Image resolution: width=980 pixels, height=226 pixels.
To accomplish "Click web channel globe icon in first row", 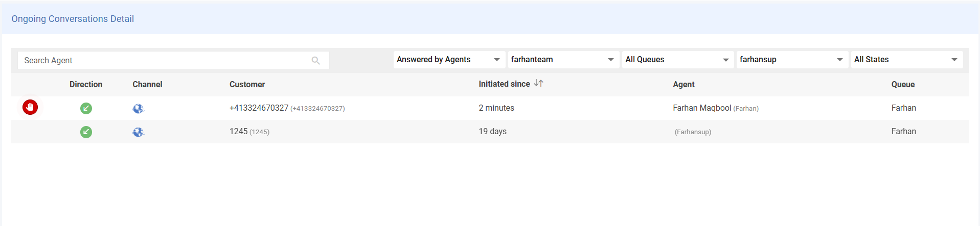I will [138, 108].
